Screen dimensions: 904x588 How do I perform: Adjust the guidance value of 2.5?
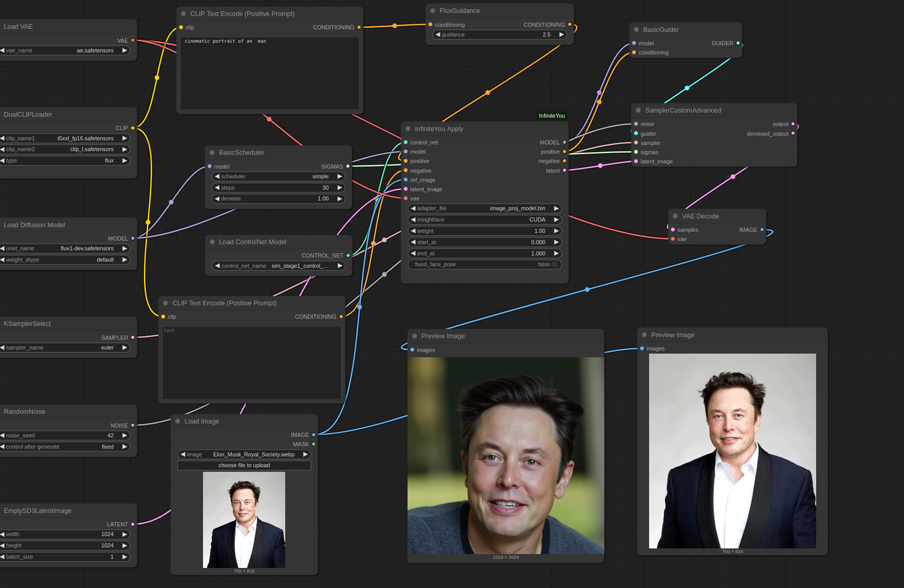click(x=546, y=34)
